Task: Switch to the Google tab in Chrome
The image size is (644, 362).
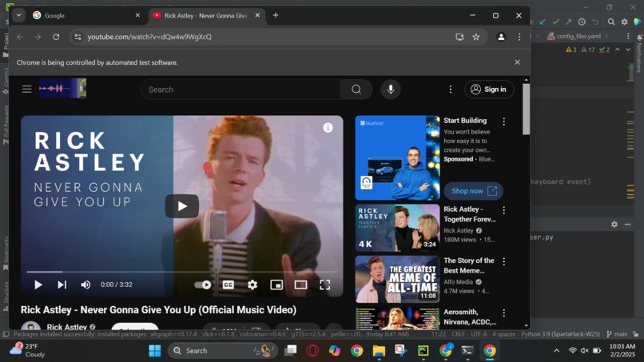Action: click(x=85, y=15)
